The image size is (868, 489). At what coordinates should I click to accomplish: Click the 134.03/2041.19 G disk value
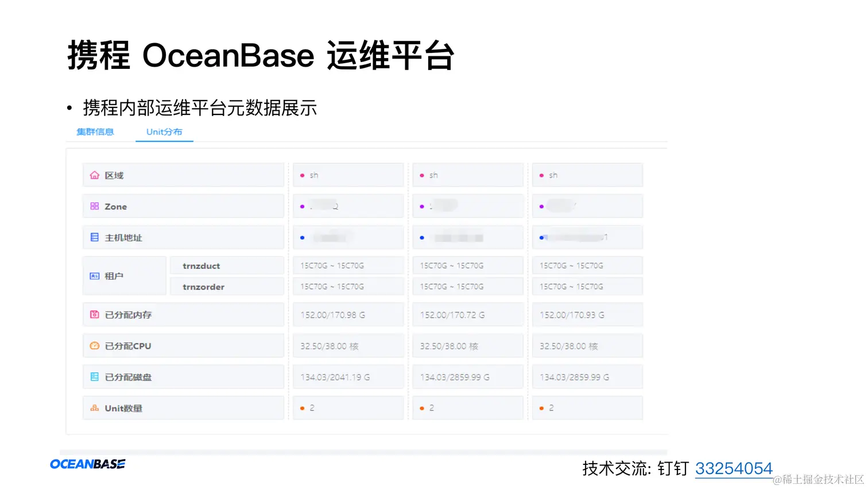pos(335,377)
